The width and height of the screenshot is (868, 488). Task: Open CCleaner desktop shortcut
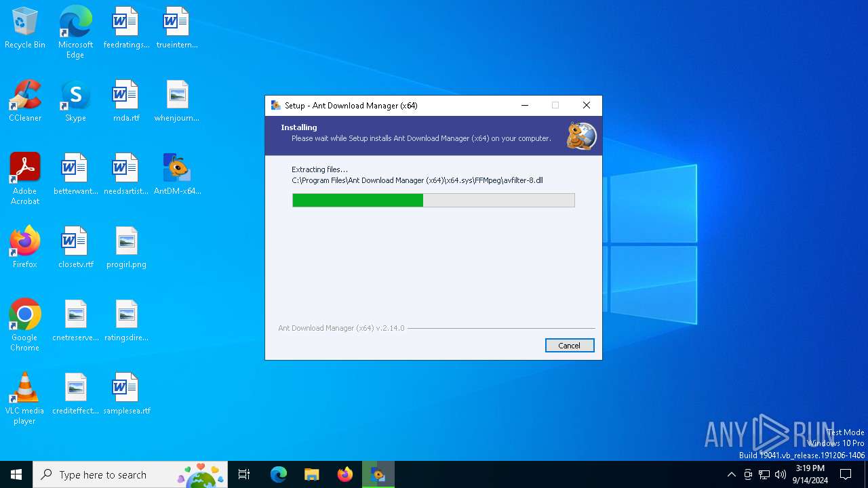click(25, 102)
